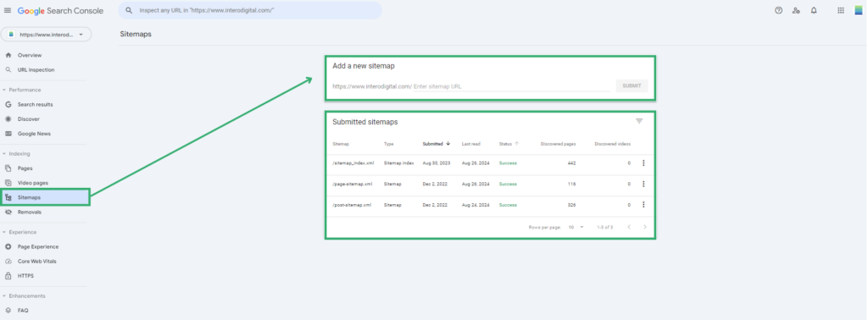Viewport: 868px width, 320px height.
Task: Click the Core Web Vitals gauge icon
Action: point(8,262)
